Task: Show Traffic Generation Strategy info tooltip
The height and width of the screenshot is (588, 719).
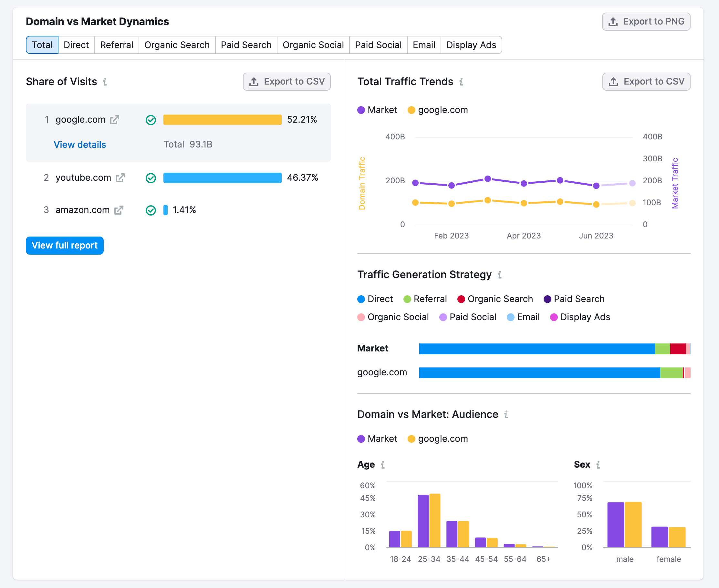Action: click(499, 275)
